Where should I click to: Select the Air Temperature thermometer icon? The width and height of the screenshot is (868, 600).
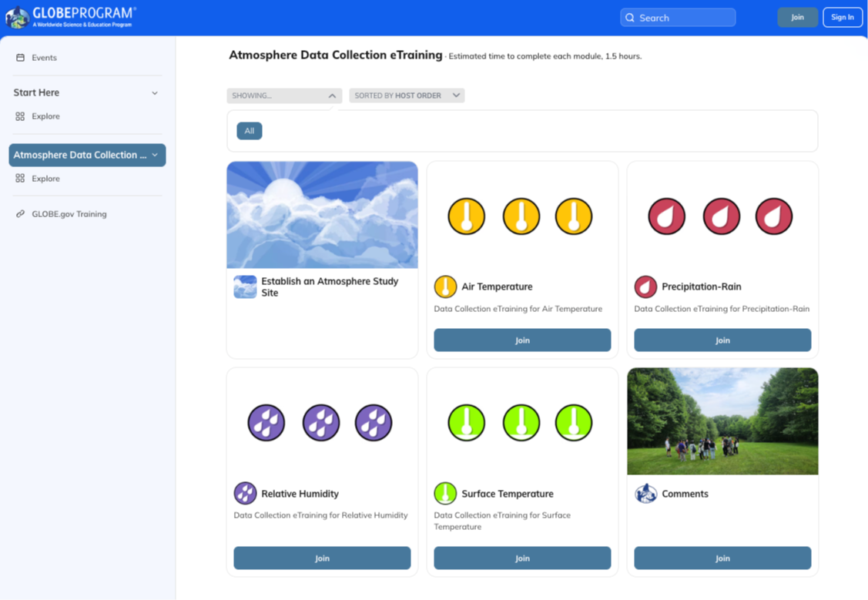pyautogui.click(x=445, y=286)
